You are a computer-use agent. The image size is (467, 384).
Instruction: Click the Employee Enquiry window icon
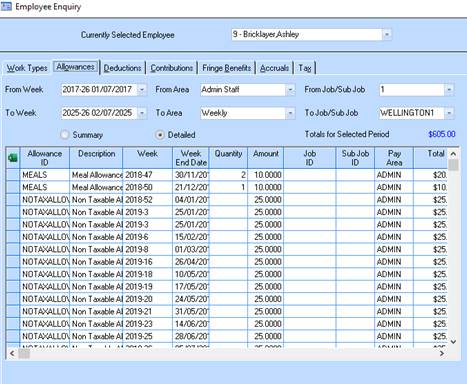point(6,6)
